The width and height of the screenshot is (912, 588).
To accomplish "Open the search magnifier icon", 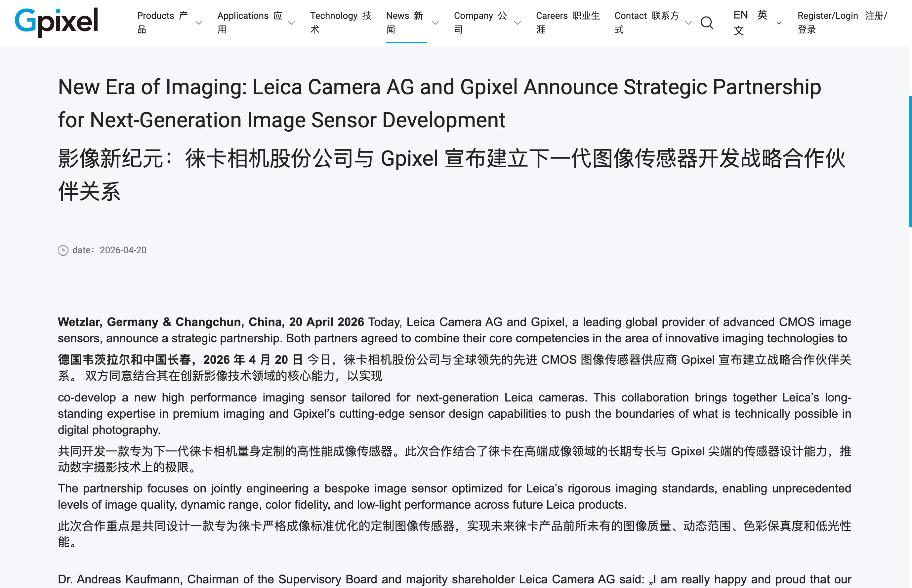I will [707, 23].
